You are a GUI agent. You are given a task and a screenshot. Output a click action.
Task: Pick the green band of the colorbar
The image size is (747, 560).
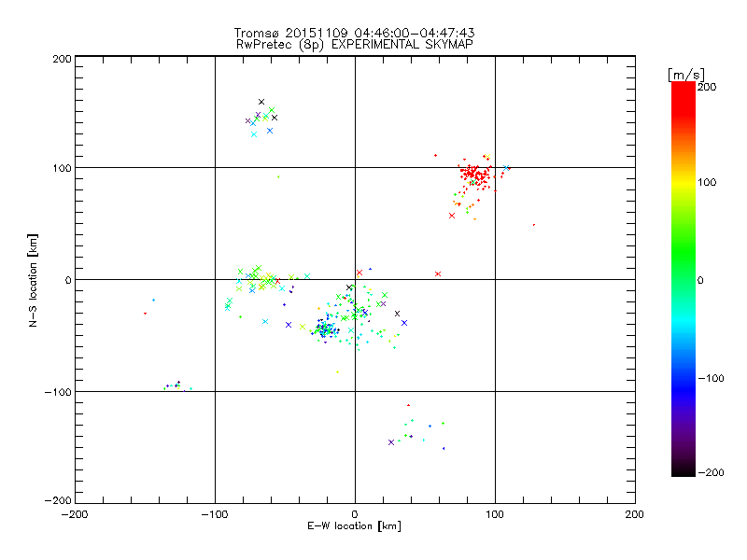[x=684, y=252]
